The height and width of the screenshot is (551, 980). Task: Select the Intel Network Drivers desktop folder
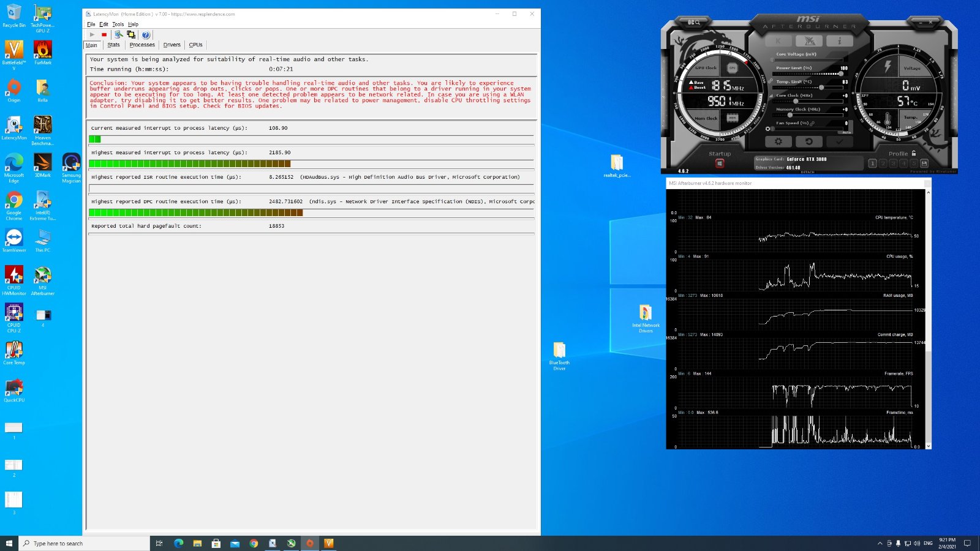click(x=646, y=318)
